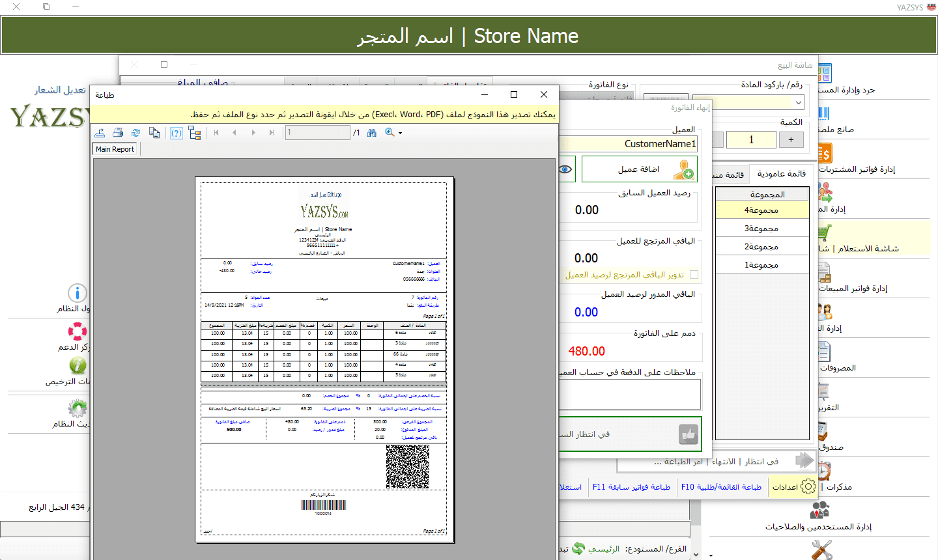938x560 pixels.
Task: Select group مجموعة4 in the list
Action: pyautogui.click(x=762, y=210)
